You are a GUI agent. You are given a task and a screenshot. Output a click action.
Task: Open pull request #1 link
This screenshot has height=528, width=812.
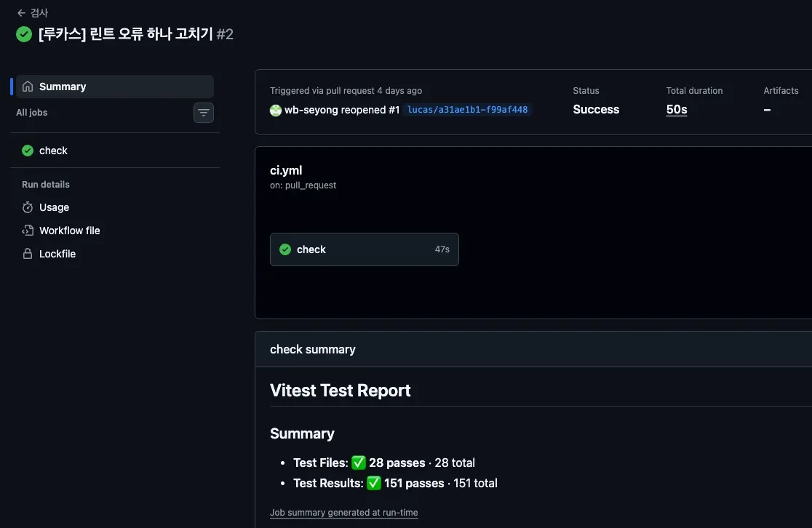click(394, 110)
